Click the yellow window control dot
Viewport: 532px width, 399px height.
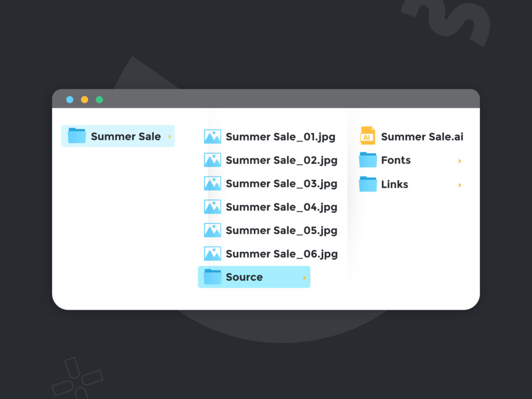point(85,99)
